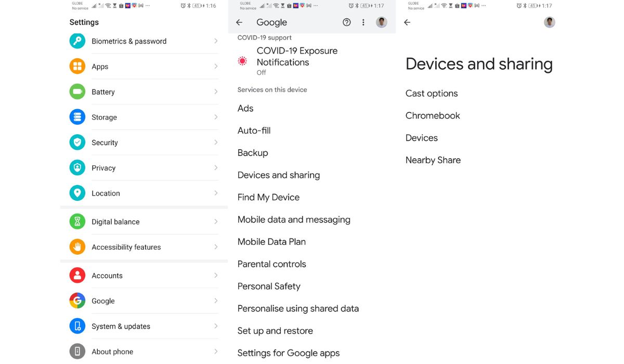Image resolution: width=624 pixels, height=364 pixels.
Task: Select the blue Storage icon
Action: pyautogui.click(x=77, y=117)
